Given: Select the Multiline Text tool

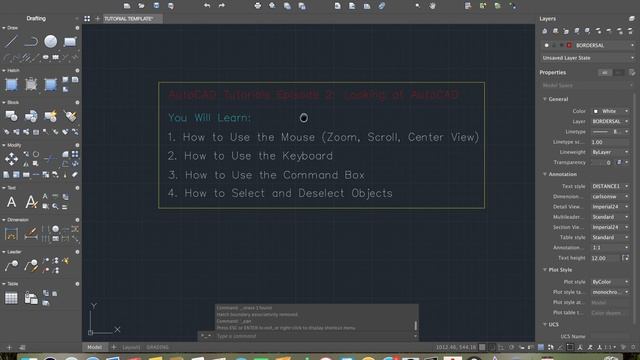Looking at the screenshot, I should click(x=11, y=202).
